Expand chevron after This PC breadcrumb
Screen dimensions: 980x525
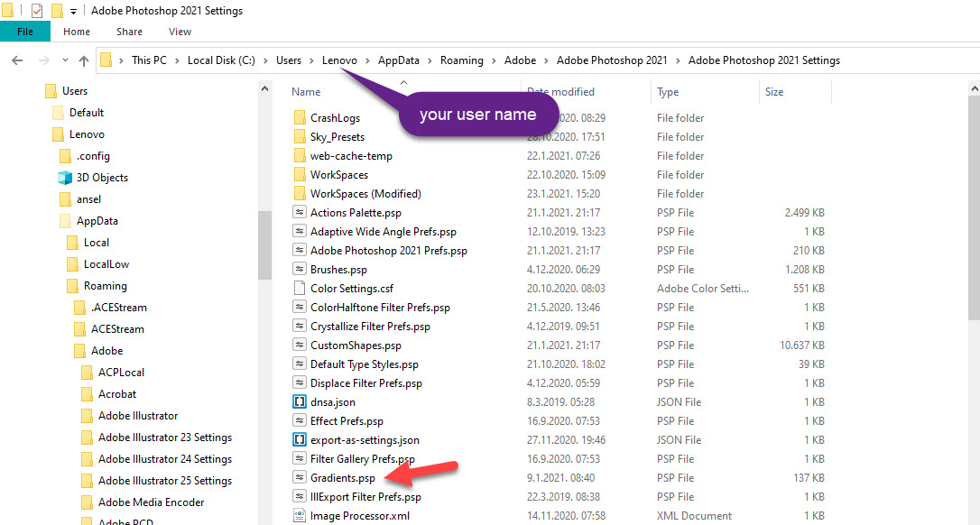coord(178,60)
